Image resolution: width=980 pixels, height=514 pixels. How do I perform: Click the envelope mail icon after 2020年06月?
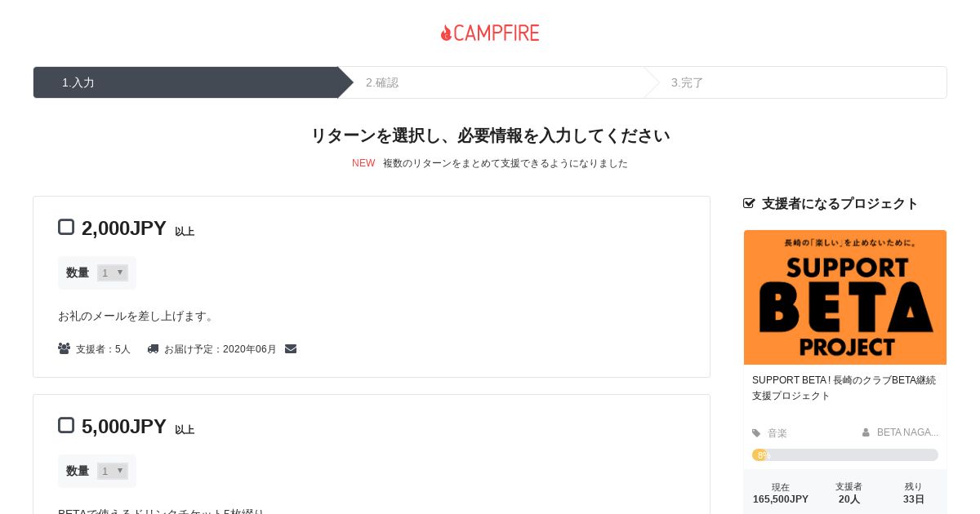[291, 348]
